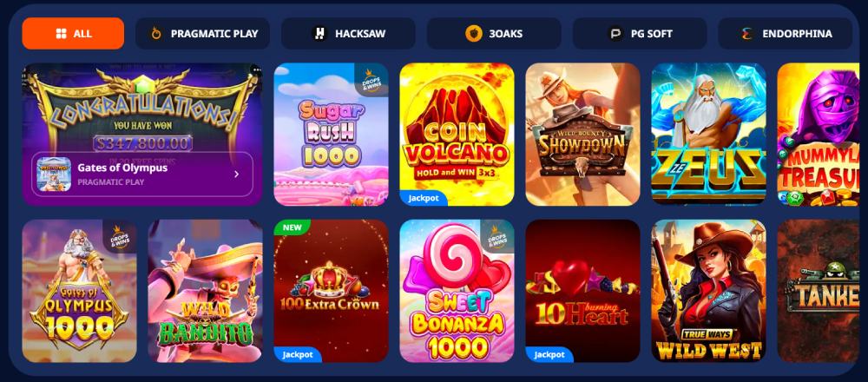
Task: Filter games by Pragmatic Play provider
Action: pyautogui.click(x=202, y=33)
